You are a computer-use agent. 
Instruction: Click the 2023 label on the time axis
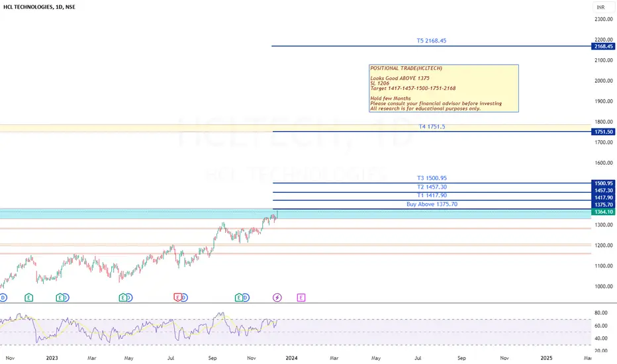52,357
